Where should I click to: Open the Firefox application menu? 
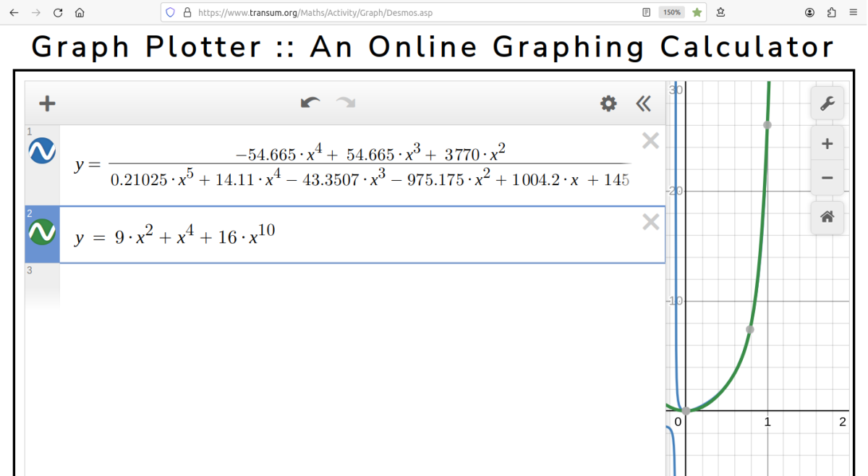click(854, 12)
